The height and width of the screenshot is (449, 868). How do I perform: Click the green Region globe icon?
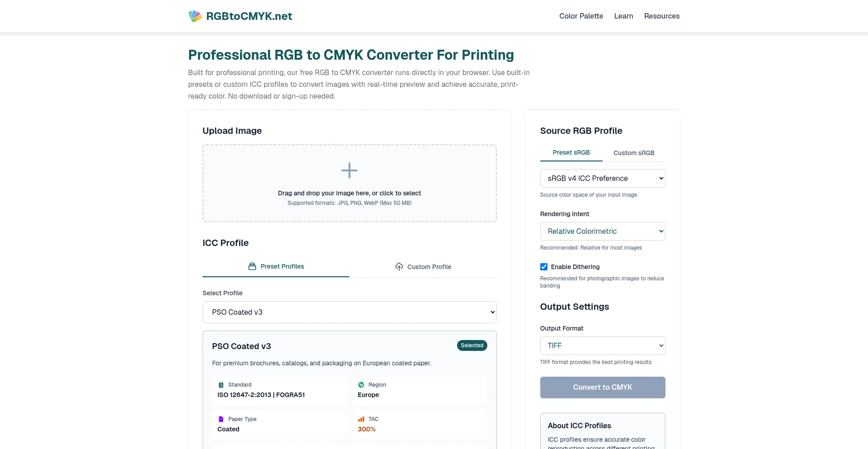click(361, 385)
